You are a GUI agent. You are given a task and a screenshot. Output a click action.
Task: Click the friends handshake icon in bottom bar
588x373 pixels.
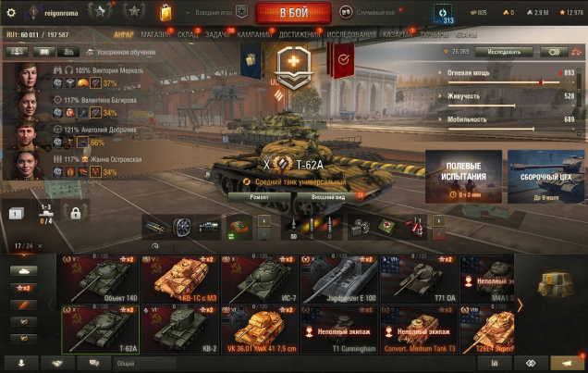pos(57,363)
